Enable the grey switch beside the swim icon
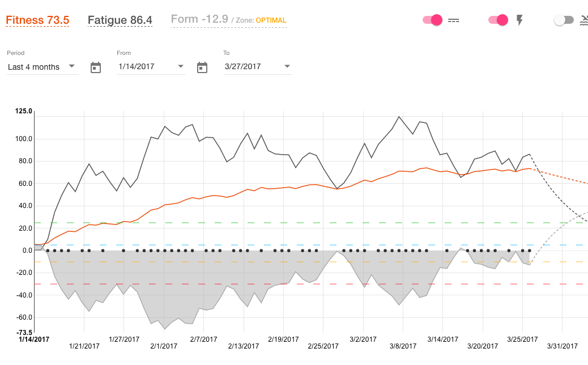Screen dimensions: 588x365 click(564, 20)
